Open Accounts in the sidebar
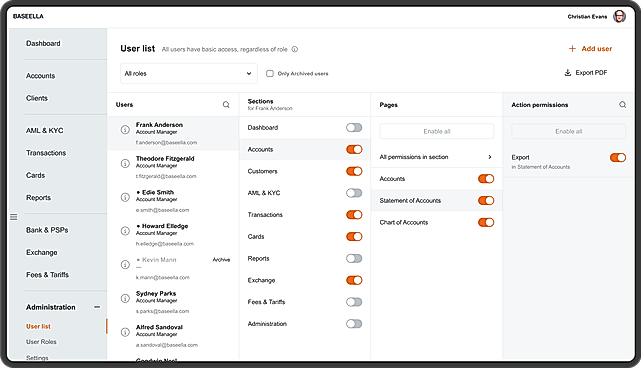Screen dimensions: 641x368 coord(40,76)
